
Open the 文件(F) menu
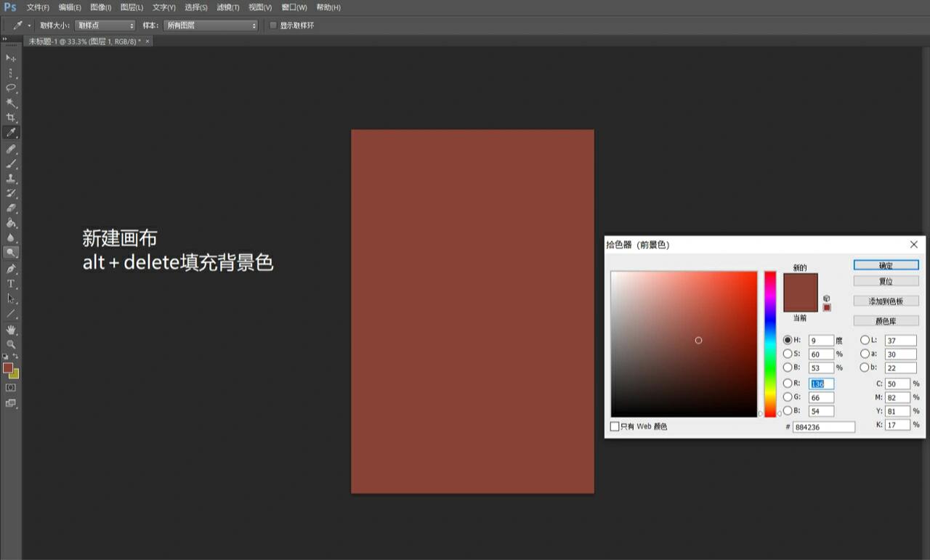[38, 7]
